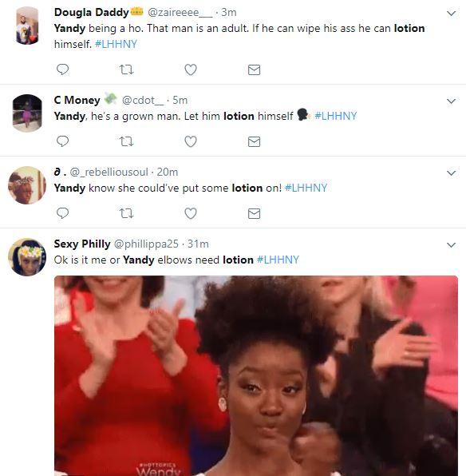Reply to @_rebelliousoul's tweet

click(x=62, y=213)
